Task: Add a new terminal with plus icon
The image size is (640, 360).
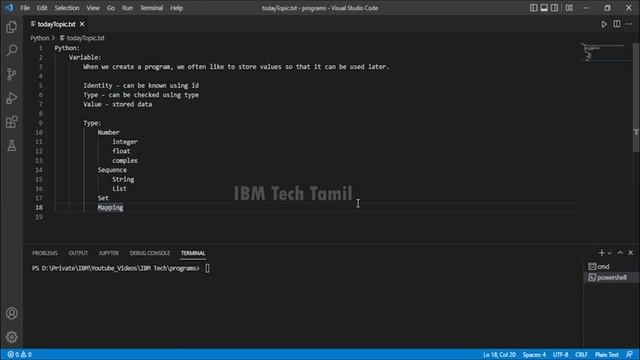Action: 601,253
